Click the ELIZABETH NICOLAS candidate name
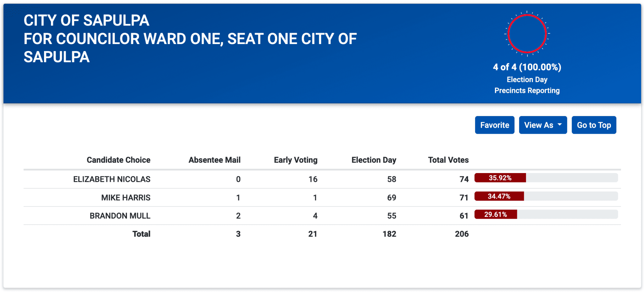Viewport: 644px width, 292px height. [112, 179]
